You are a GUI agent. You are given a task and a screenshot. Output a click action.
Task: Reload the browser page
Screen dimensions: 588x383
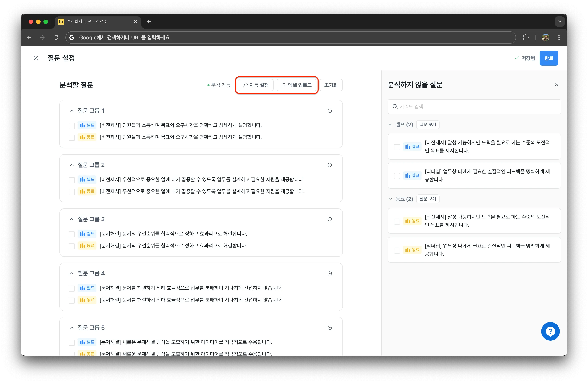[56, 38]
